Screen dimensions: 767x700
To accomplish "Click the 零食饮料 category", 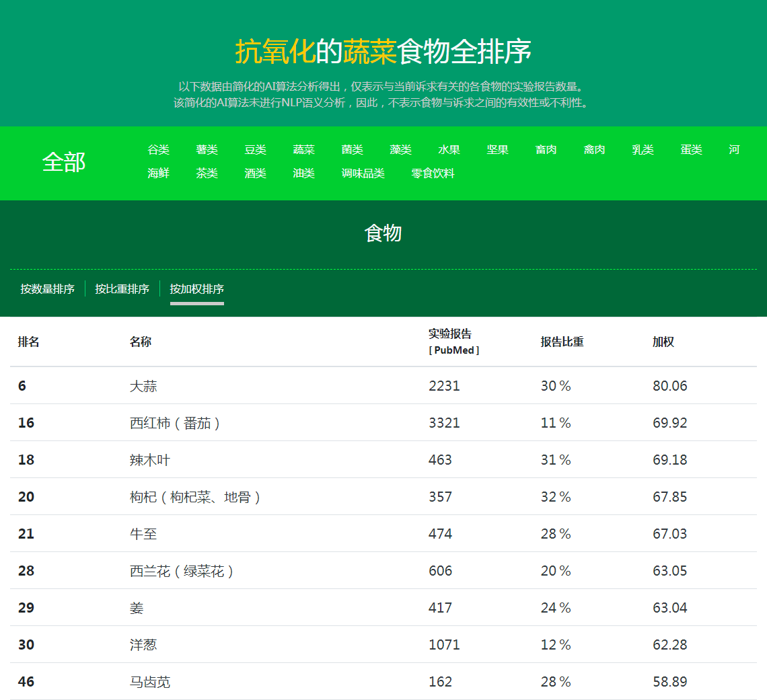I will tap(433, 173).
